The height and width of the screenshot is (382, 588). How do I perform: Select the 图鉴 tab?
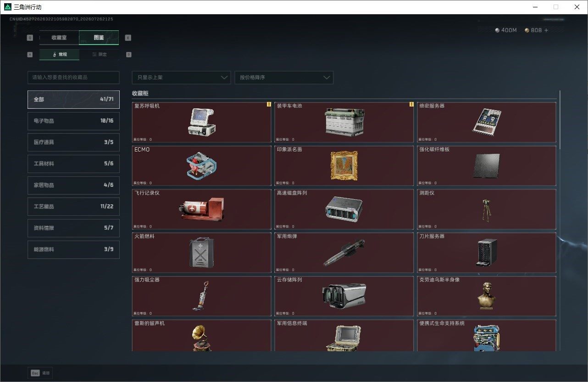[99, 38]
